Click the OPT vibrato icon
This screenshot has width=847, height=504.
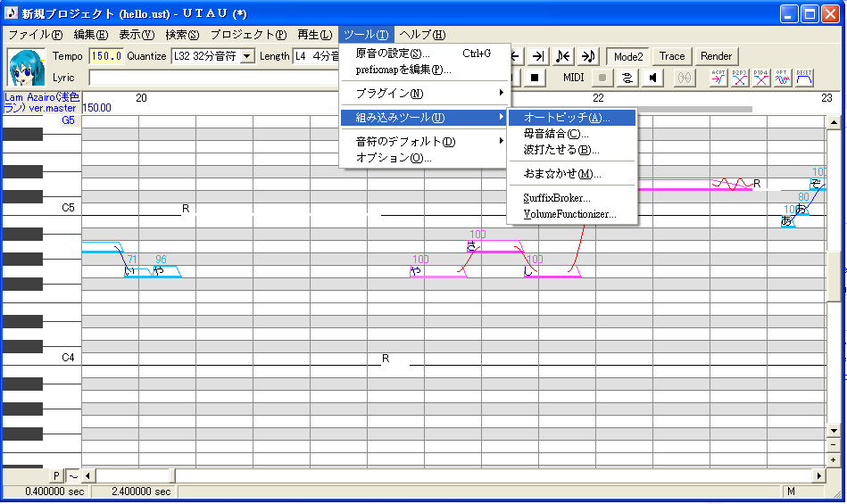click(782, 78)
